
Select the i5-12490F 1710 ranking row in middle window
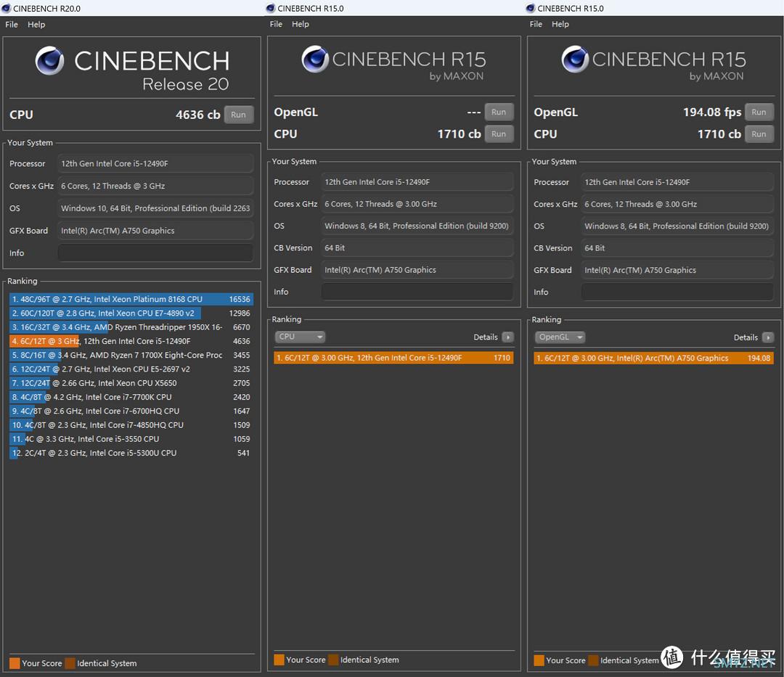(393, 358)
